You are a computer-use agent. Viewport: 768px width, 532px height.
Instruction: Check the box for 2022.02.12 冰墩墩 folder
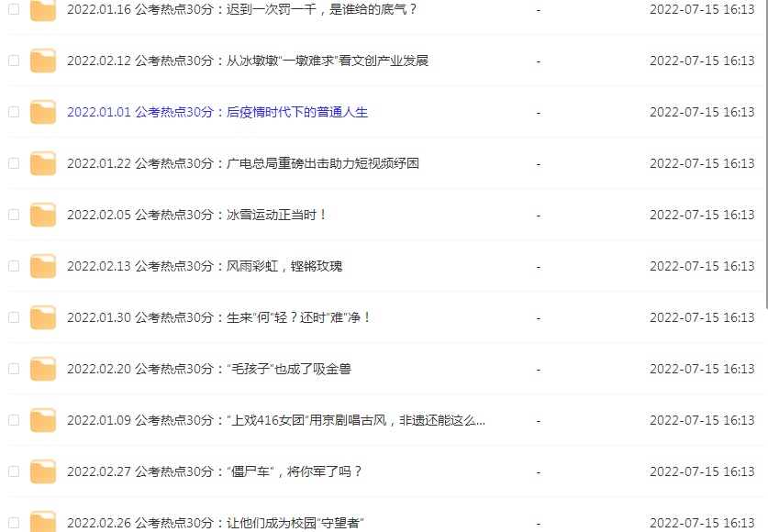14,61
